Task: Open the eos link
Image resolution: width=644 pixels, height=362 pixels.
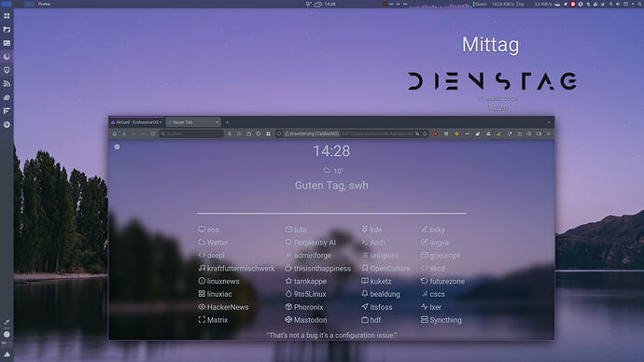Action: pyautogui.click(x=209, y=230)
